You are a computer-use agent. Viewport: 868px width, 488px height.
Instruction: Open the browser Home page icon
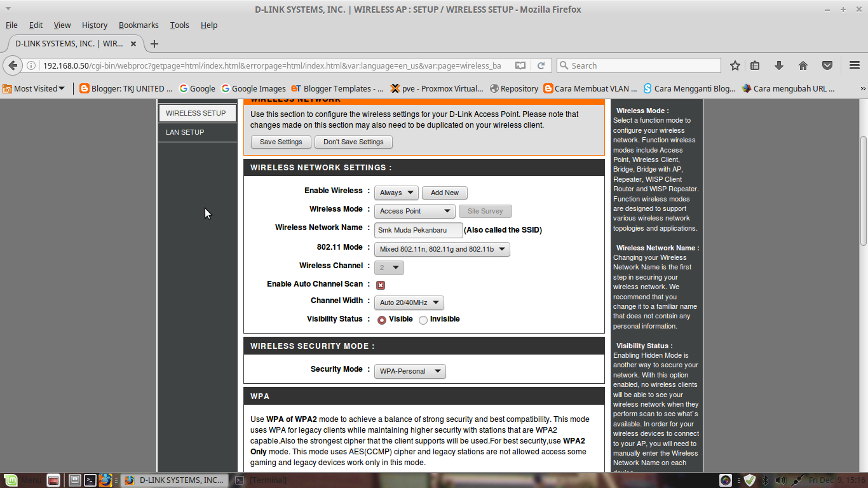click(x=803, y=65)
